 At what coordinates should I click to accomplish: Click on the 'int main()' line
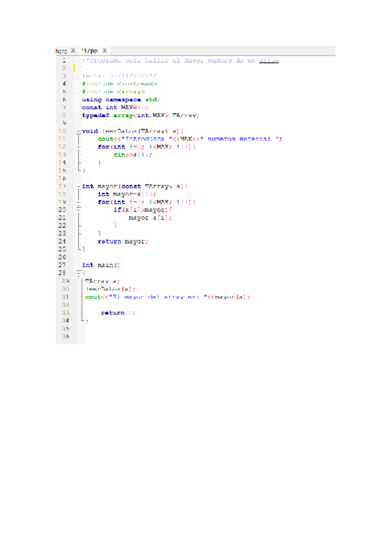click(x=101, y=265)
